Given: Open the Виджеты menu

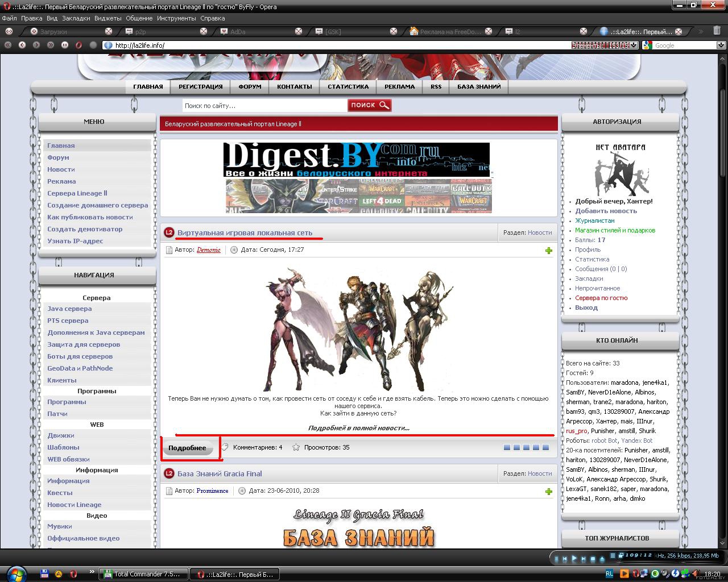Looking at the screenshot, I should [108, 18].
